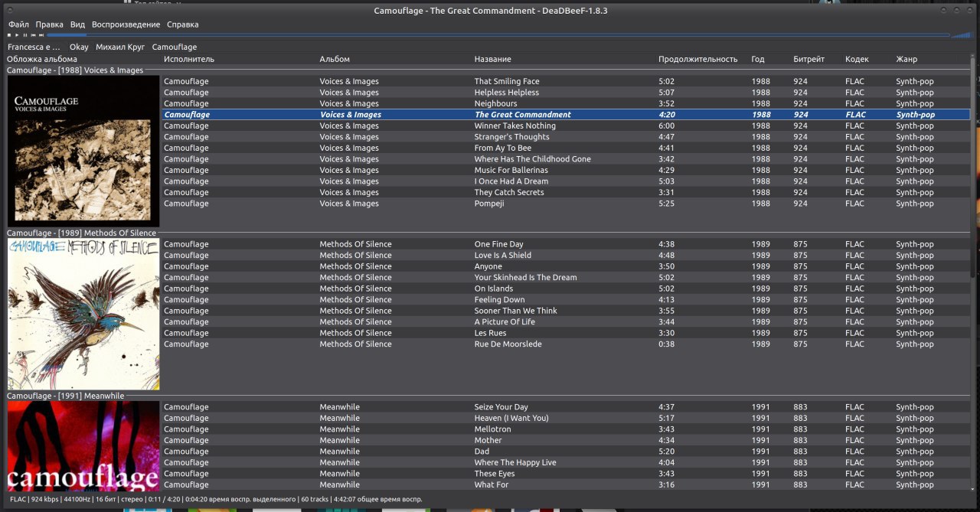Select the track Neighbours
The width and height of the screenshot is (980, 512).
[566, 103]
